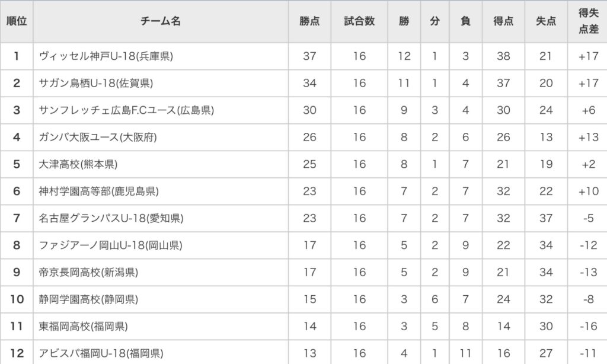
Task: Select 帝京長岡高校(新潟県) row name
Action: [x=88, y=273]
